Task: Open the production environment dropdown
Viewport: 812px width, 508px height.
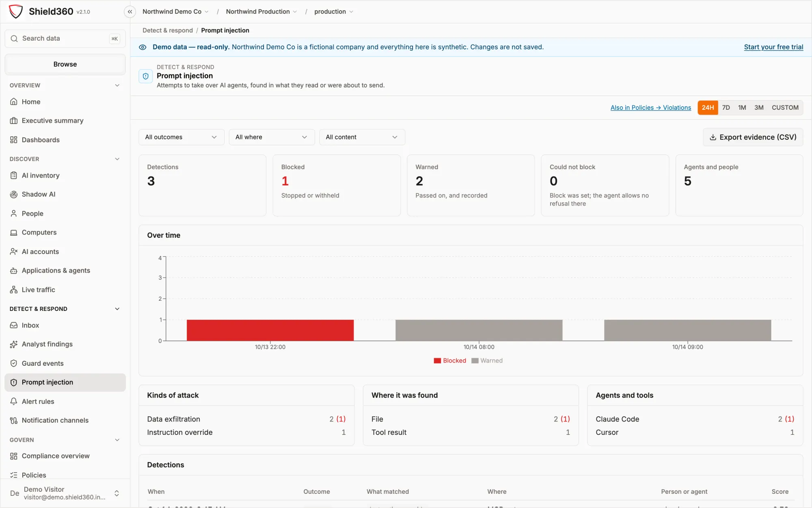Action: [x=334, y=12]
